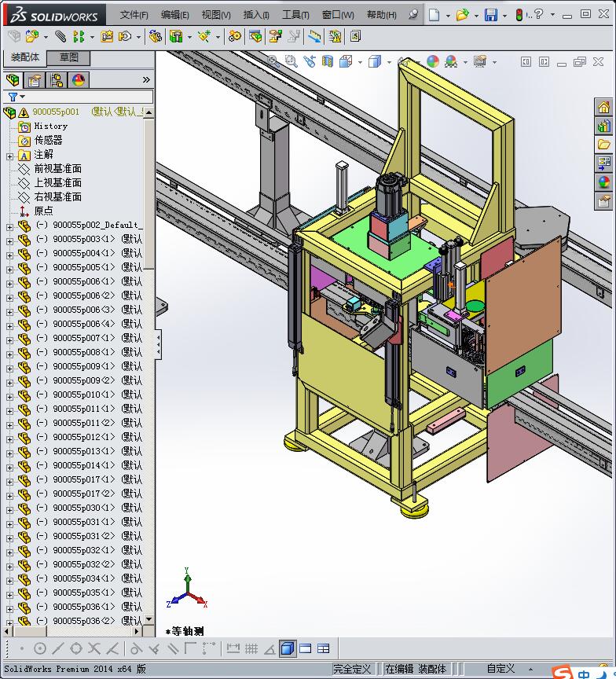Select the History tree item
This screenshot has height=679, width=616.
(x=50, y=126)
